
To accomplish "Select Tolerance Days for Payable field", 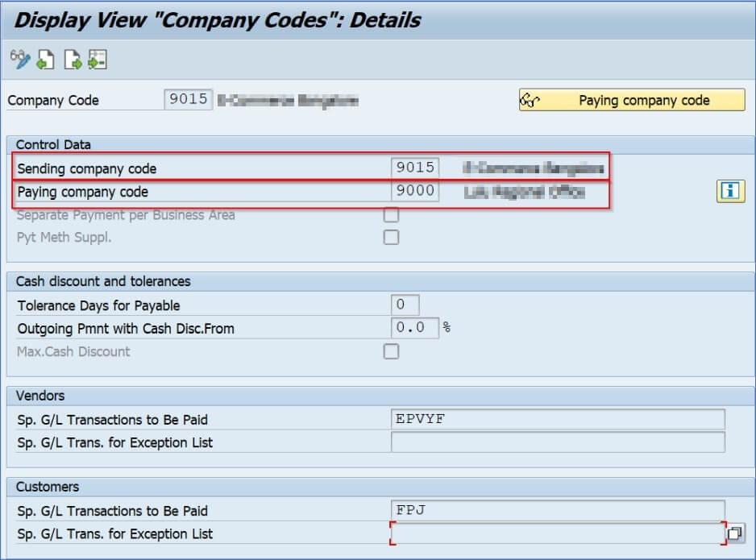I will click(405, 305).
